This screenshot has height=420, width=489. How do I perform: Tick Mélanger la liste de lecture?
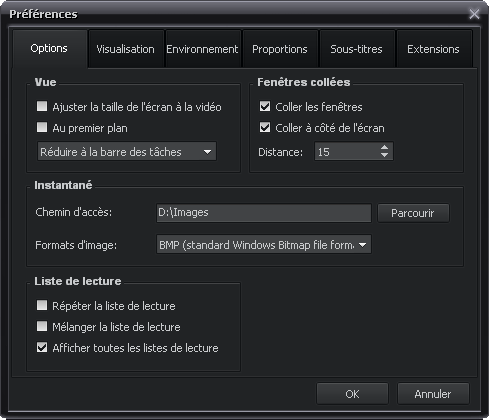[42, 326]
